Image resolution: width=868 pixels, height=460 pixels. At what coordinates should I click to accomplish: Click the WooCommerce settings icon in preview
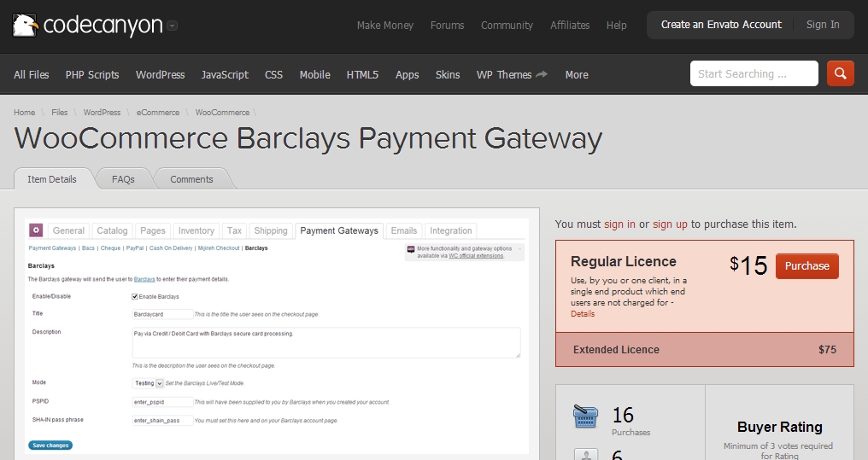click(36, 230)
